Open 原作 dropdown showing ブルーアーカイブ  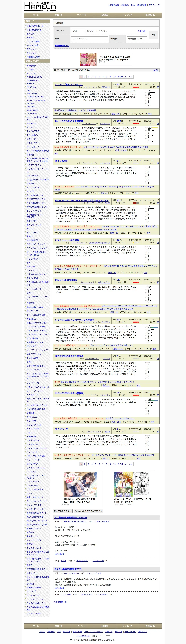pos(90,39)
